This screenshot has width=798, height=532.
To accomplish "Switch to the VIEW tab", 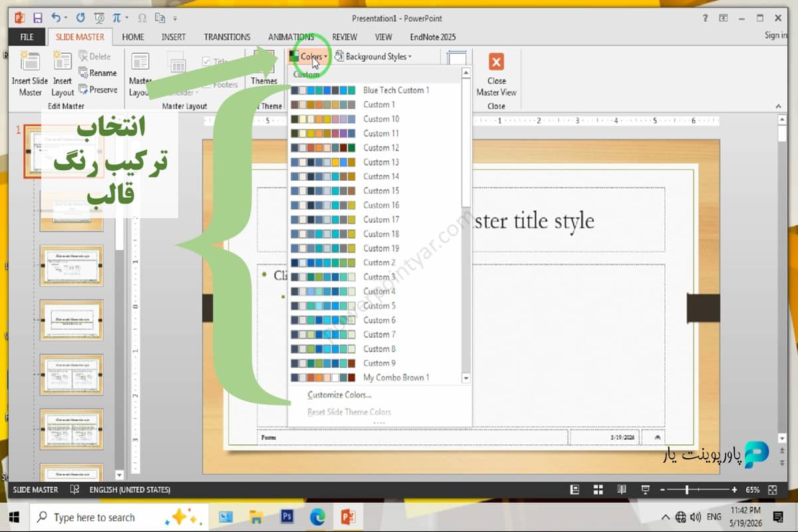I will pos(383,37).
